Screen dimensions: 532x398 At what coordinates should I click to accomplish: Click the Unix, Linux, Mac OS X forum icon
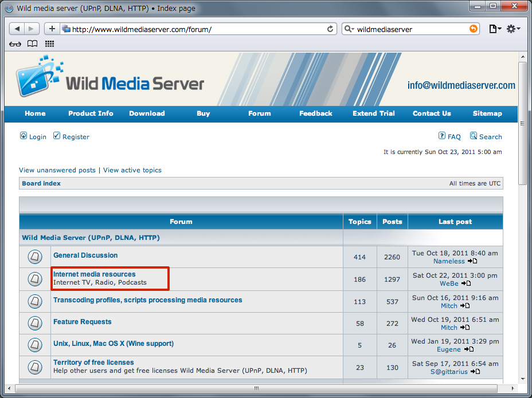35,345
